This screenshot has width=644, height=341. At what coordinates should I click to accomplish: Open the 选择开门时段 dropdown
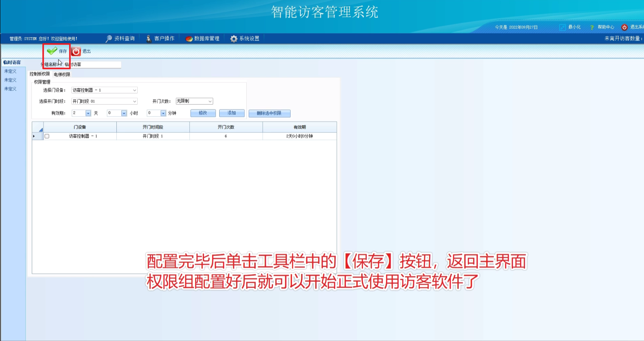(134, 101)
